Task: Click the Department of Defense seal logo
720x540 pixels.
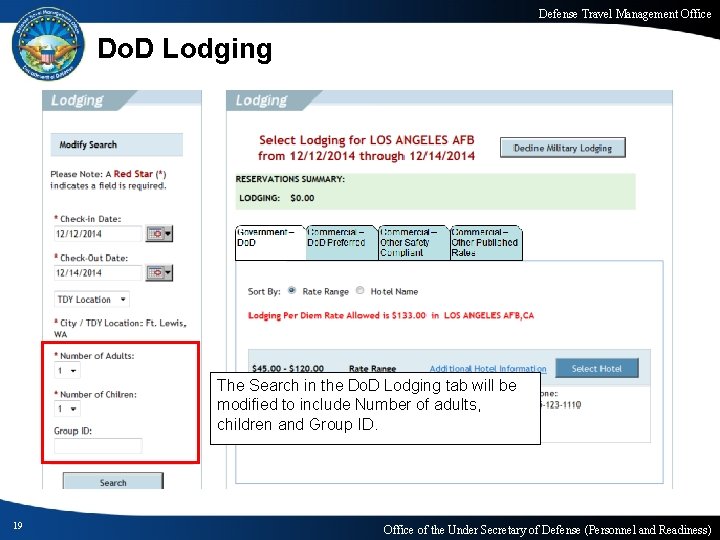Action: (x=48, y=44)
